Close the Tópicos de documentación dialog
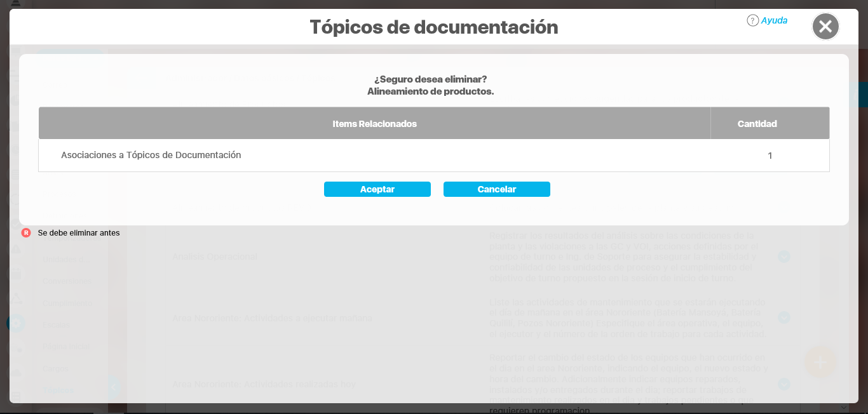Image resolution: width=868 pixels, height=414 pixels. pyautogui.click(x=825, y=27)
